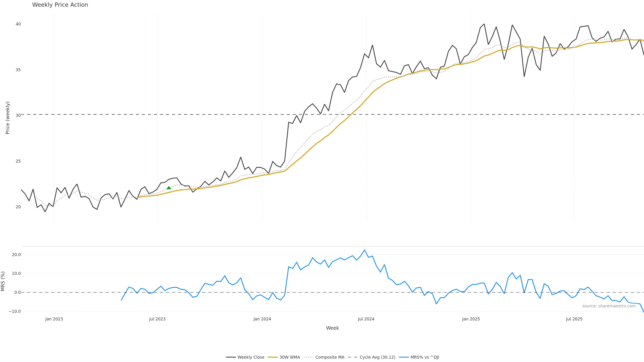This screenshot has width=644, height=362.
Task: Click the 40 price axis tick label
Action: tap(18, 24)
